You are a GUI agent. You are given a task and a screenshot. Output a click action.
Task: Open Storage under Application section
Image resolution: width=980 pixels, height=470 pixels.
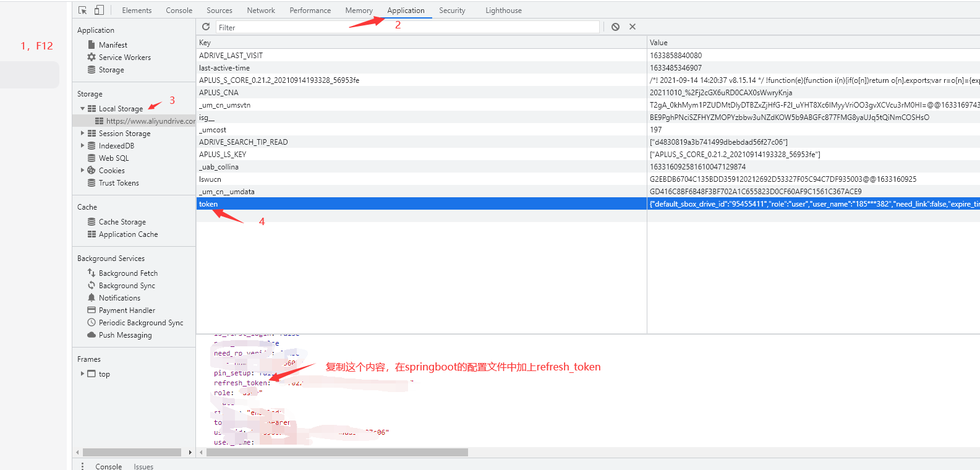(111, 70)
